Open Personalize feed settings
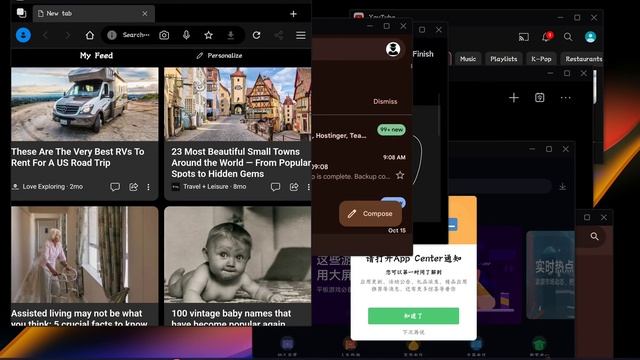 [x=219, y=56]
